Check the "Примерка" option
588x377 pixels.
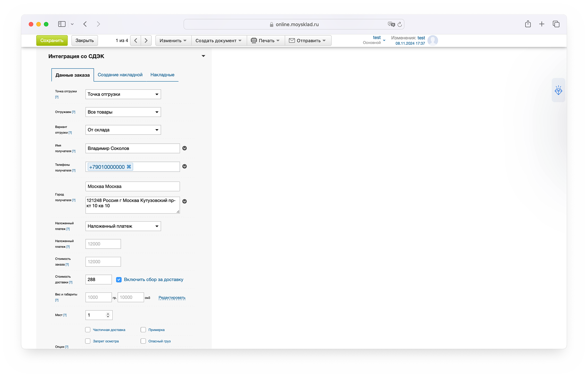pos(143,330)
